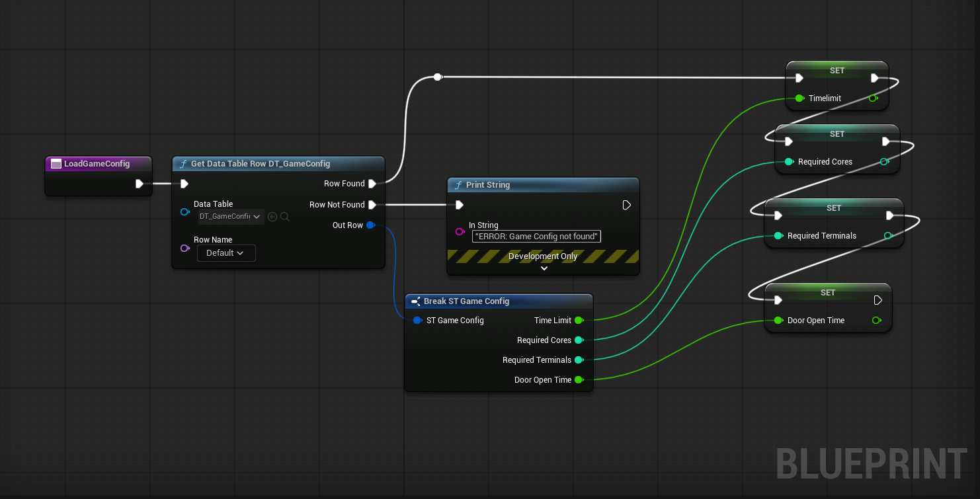
Task: Click Door Open Time output pin on Break node
Action: point(579,380)
